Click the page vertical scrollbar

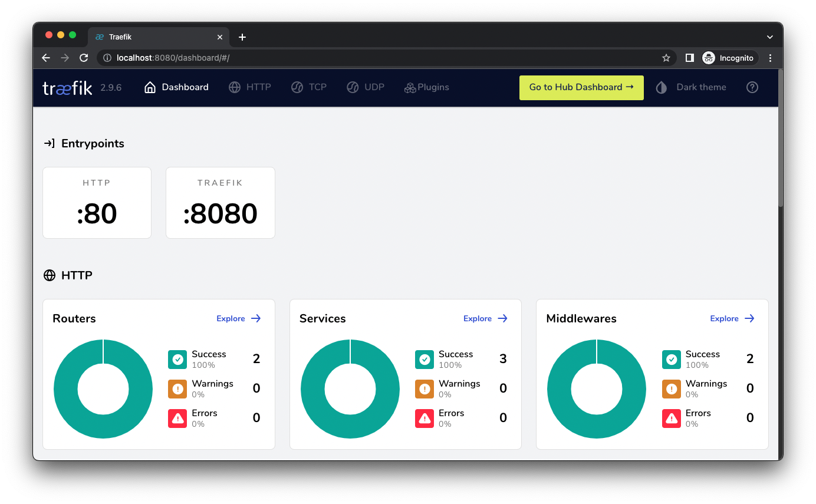[x=781, y=138]
